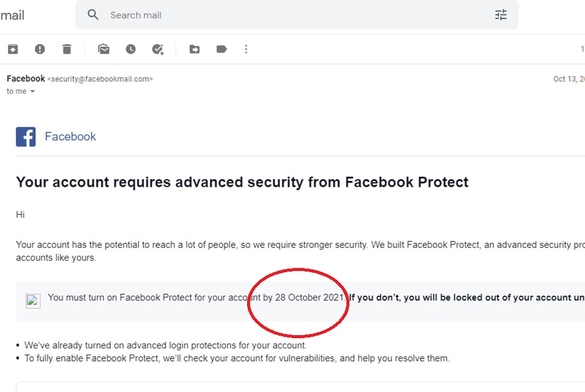Open the three-dot More menu

tap(246, 49)
